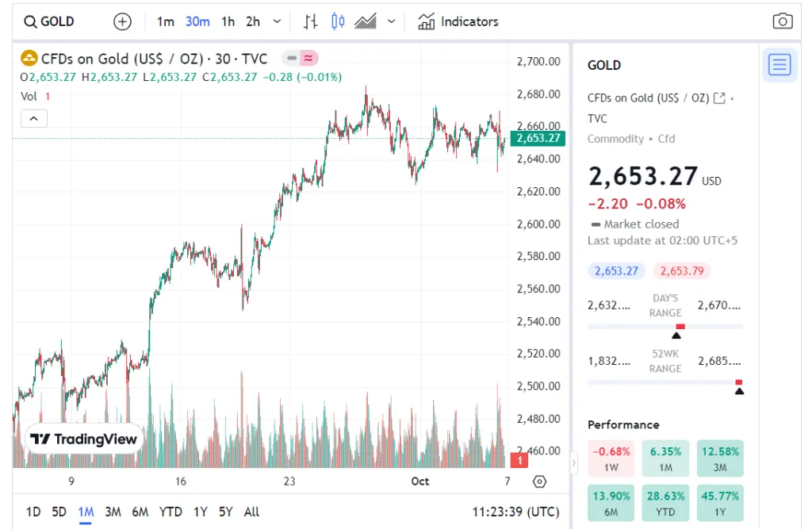Click the 3M performance tile 12.58%
Image resolution: width=812 pixels, height=529 pixels.
pos(720,458)
